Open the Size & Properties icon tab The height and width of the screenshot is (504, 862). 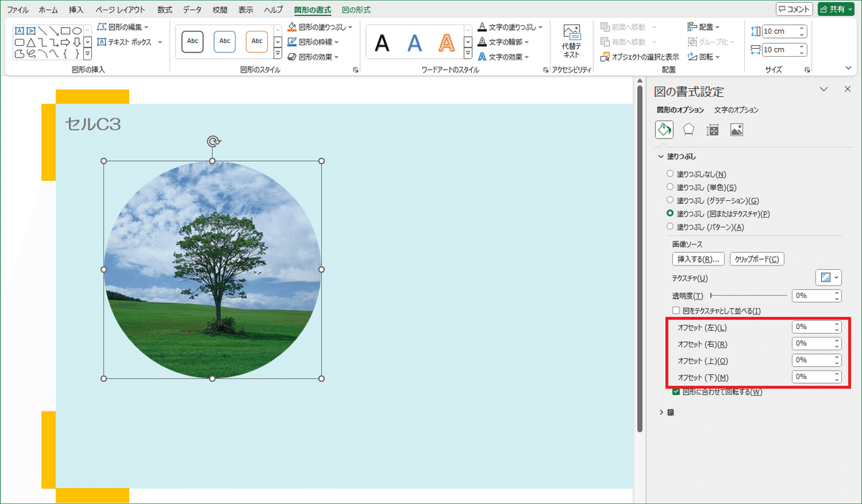713,129
